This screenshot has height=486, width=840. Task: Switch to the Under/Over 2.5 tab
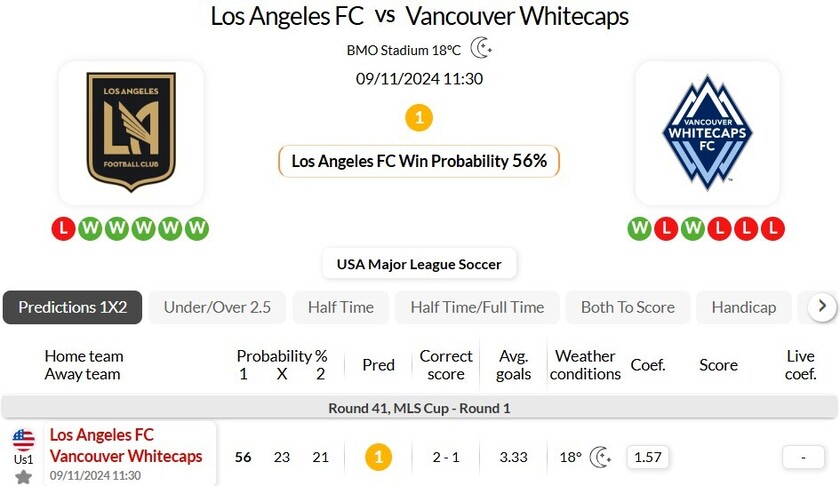[x=217, y=307]
